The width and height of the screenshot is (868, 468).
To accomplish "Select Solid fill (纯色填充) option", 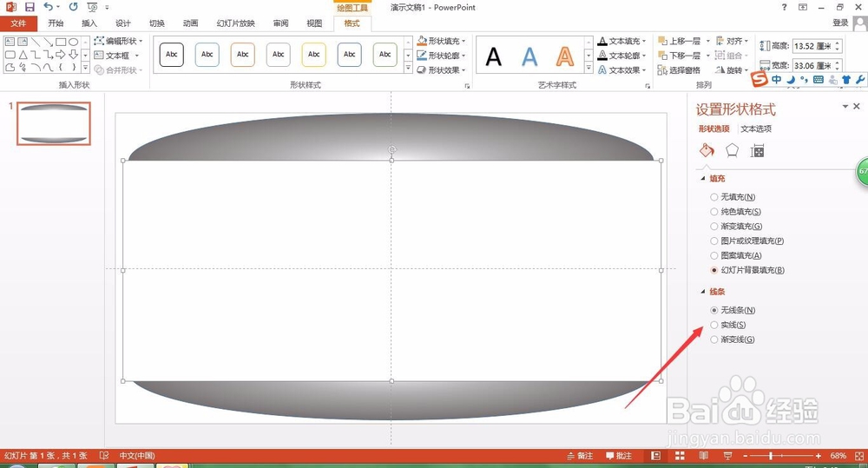I will pos(736,212).
